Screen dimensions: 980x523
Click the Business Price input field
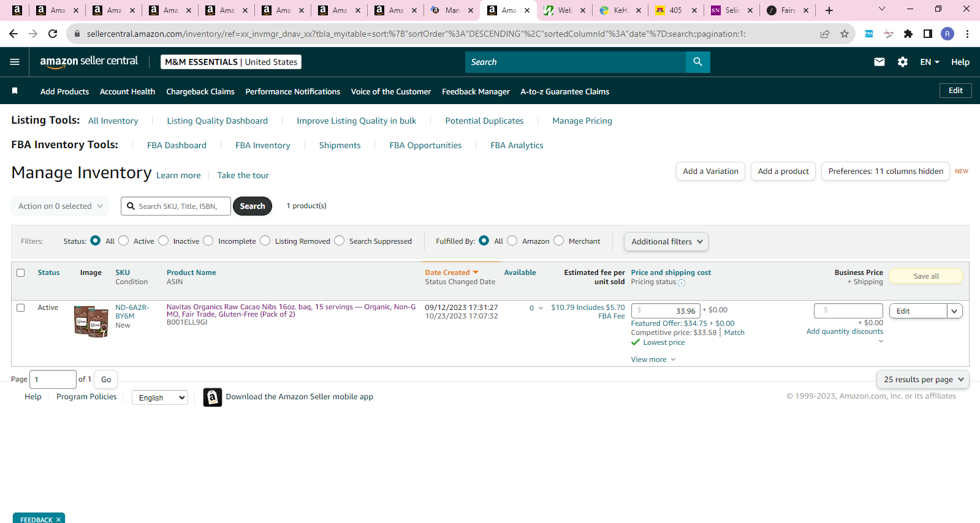tap(848, 310)
